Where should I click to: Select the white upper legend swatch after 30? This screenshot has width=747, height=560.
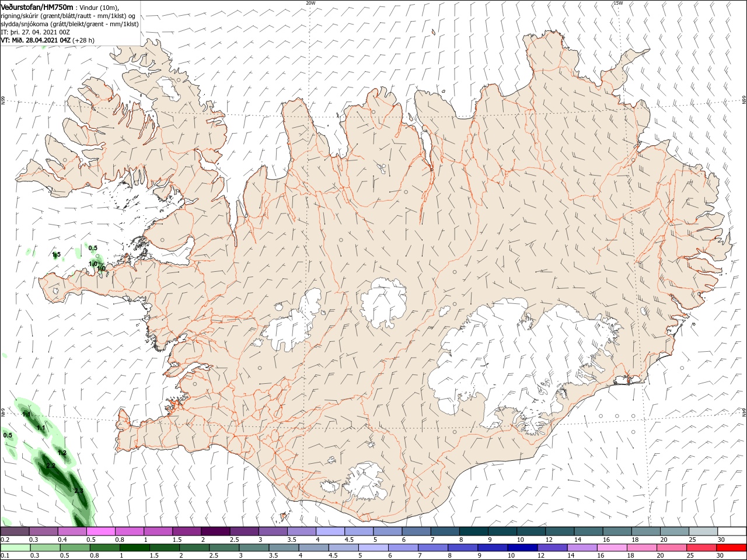732,531
